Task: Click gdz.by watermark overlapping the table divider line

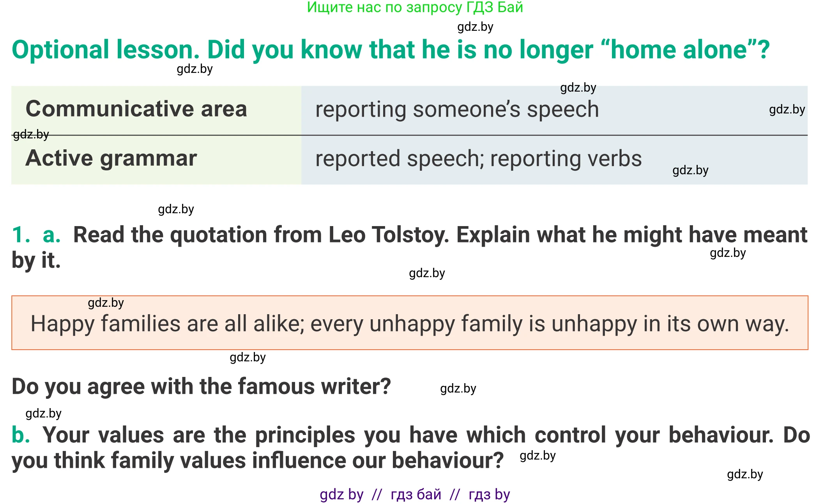Action: coord(31,134)
